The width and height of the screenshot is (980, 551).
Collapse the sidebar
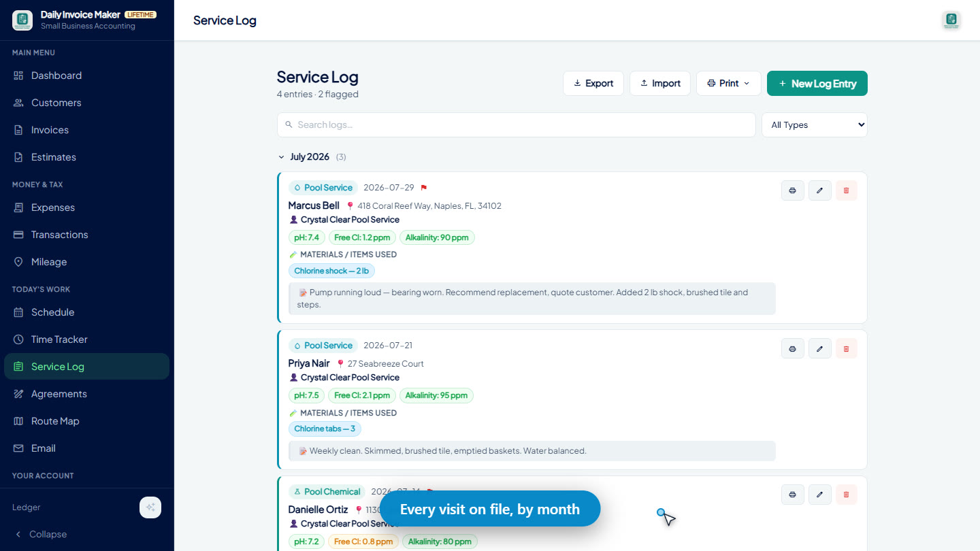pos(41,535)
